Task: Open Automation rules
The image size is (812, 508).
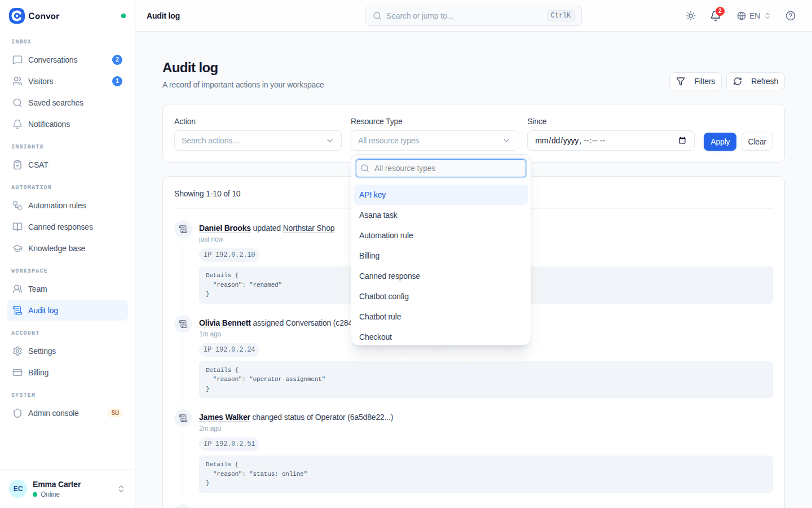Action: [x=67, y=205]
